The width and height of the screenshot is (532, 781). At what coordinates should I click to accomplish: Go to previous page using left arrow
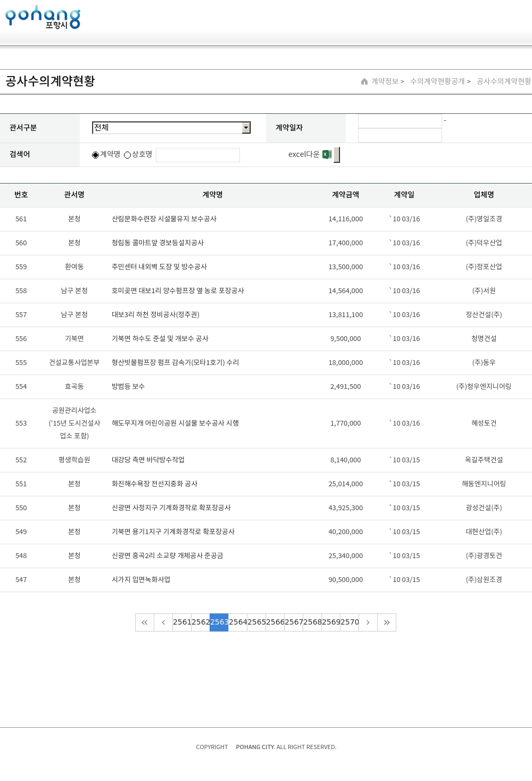coord(163,622)
